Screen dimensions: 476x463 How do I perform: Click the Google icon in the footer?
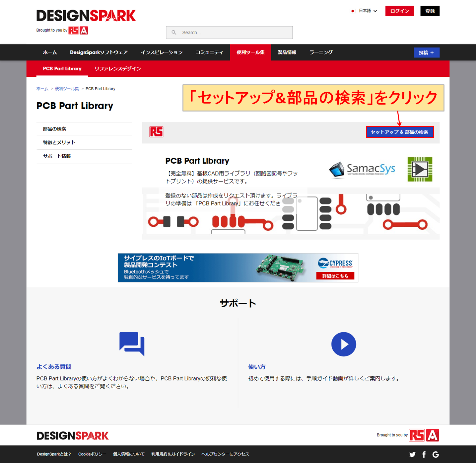436,454
